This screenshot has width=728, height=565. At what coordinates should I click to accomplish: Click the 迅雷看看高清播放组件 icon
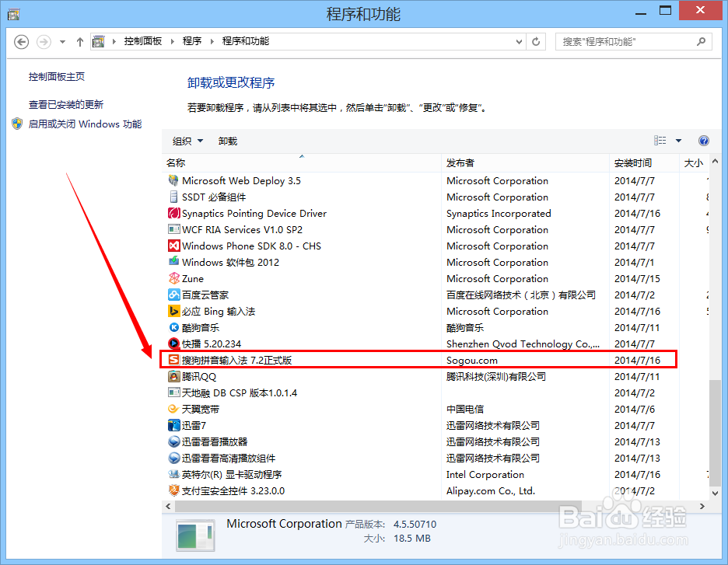[173, 458]
